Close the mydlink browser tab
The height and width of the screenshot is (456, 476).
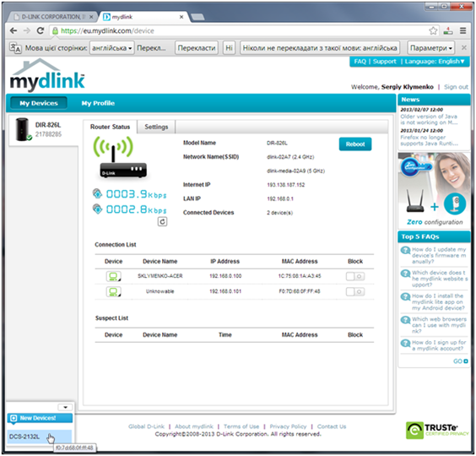click(181, 17)
